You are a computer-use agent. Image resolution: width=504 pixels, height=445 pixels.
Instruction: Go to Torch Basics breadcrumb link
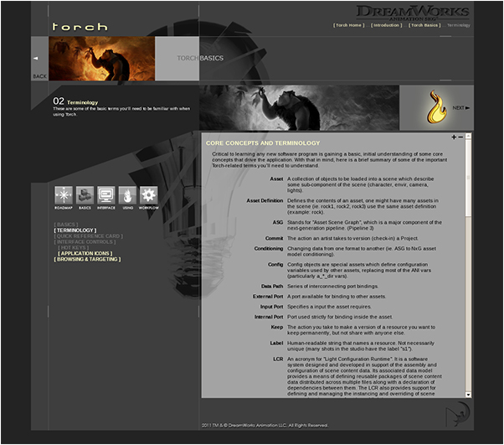point(424,25)
